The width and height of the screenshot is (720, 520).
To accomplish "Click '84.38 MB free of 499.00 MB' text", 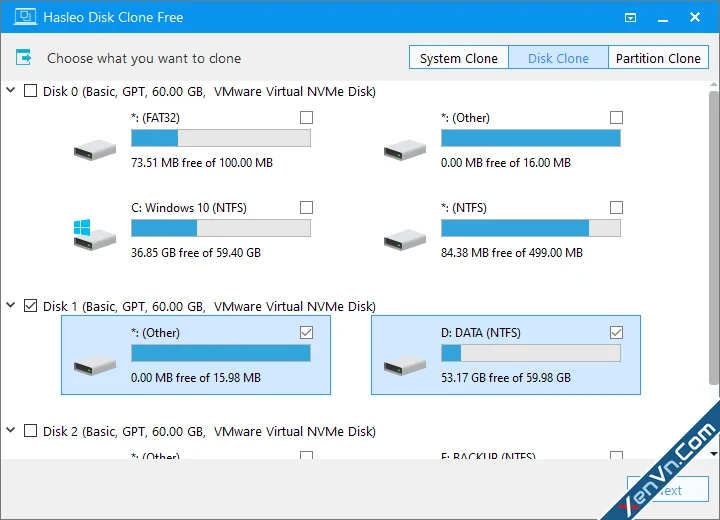I will point(512,253).
